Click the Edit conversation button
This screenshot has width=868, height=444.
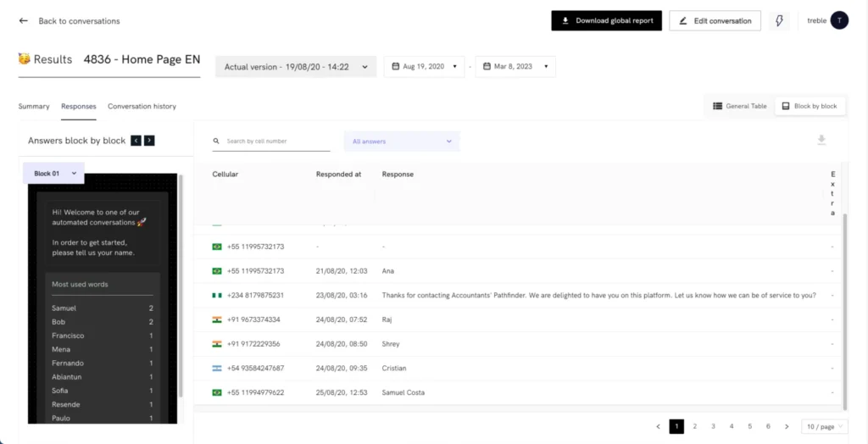[x=715, y=21]
